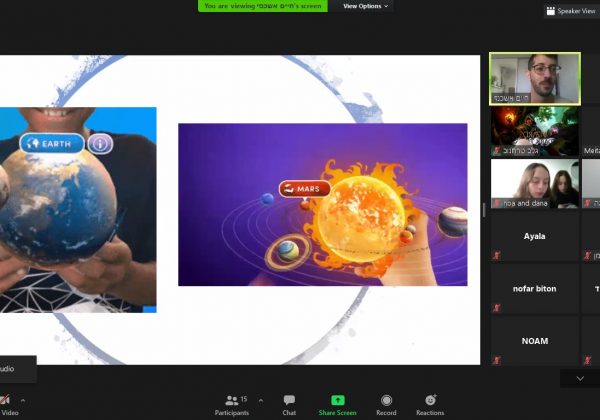This screenshot has height=420, width=600.
Task: Click NOAM's muted microphone icon
Action: [x=497, y=360]
